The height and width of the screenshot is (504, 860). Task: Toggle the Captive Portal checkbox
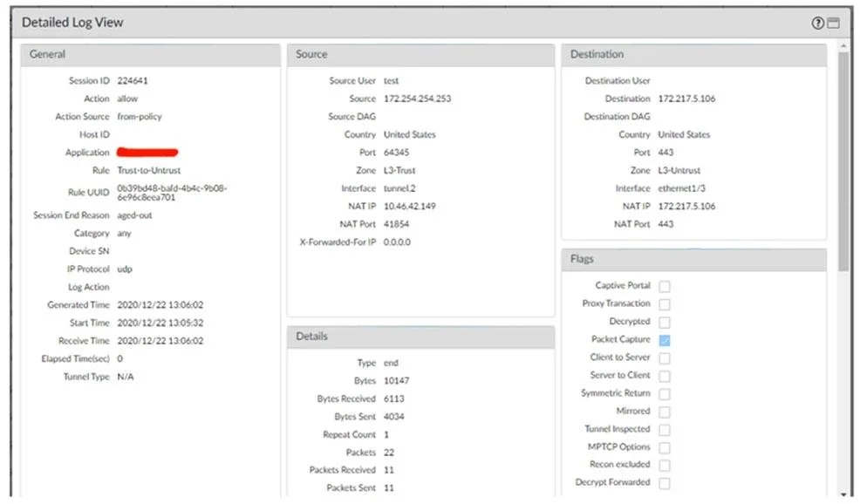665,286
